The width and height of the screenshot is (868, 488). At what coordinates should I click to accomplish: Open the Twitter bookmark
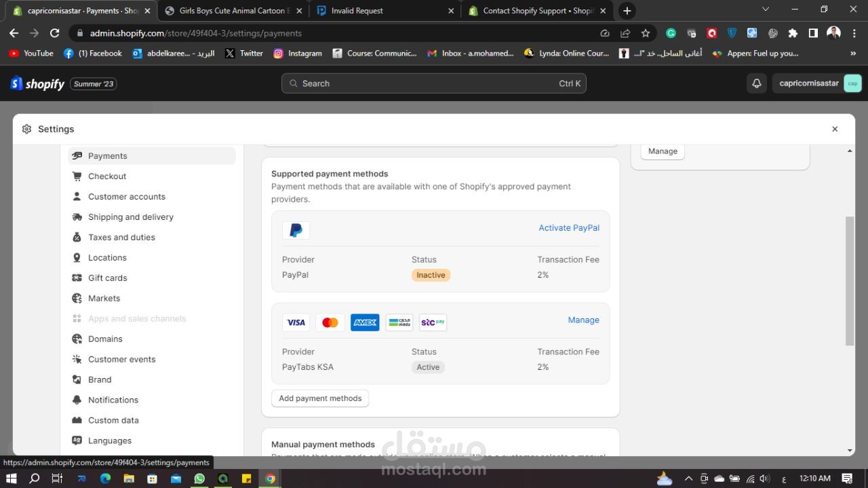coord(244,54)
